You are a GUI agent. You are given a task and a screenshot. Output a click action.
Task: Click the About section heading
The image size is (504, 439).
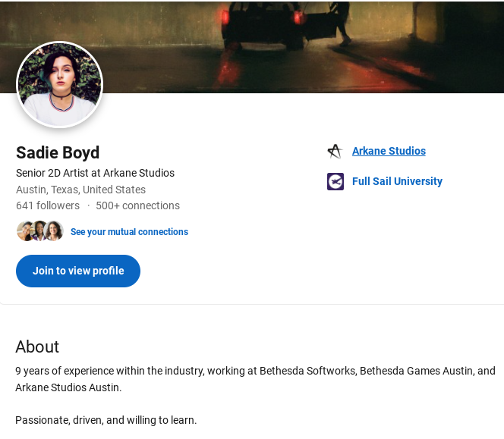(37, 346)
